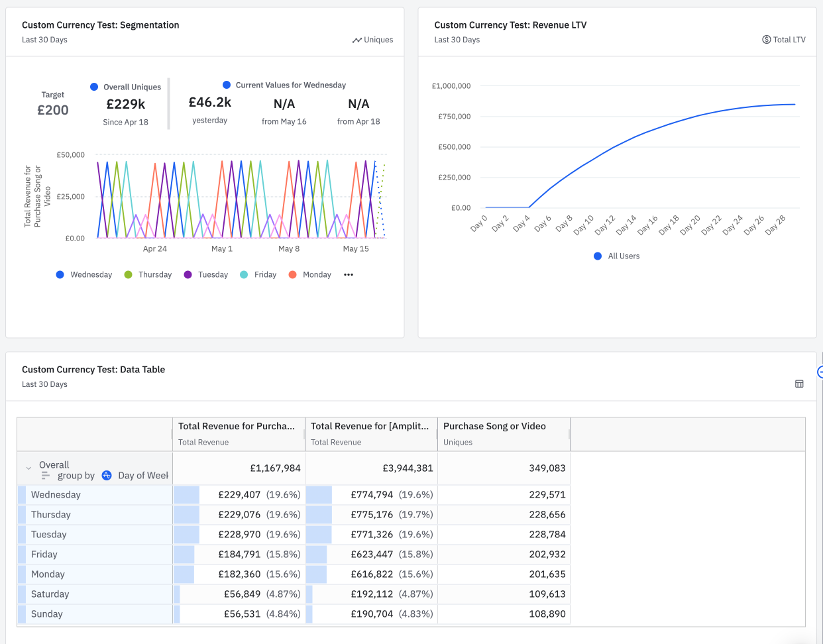This screenshot has width=823, height=644.
Task: Collapse the Overall row chevron
Action: point(28,468)
